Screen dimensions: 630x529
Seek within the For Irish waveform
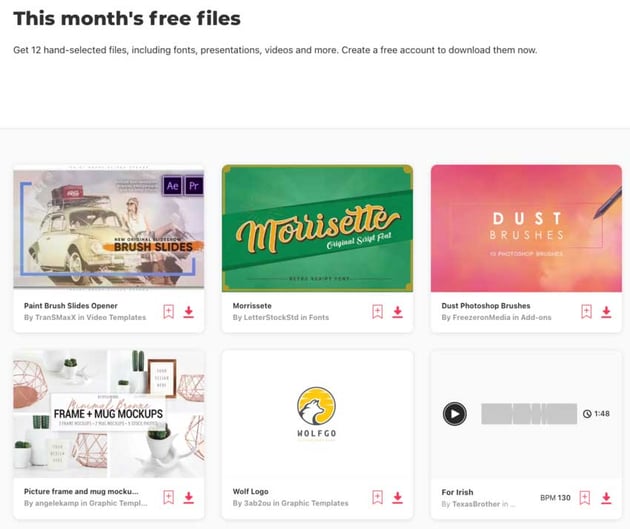pos(529,414)
